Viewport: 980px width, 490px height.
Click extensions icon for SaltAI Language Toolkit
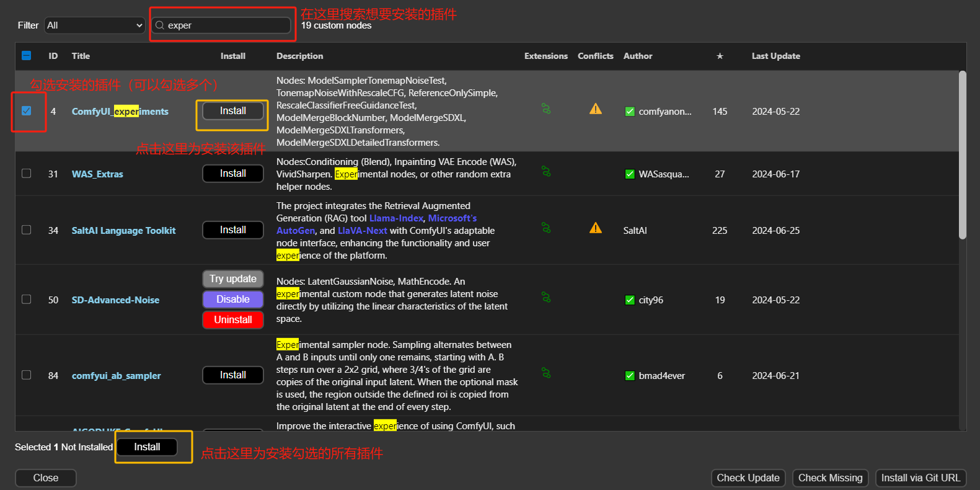546,228
